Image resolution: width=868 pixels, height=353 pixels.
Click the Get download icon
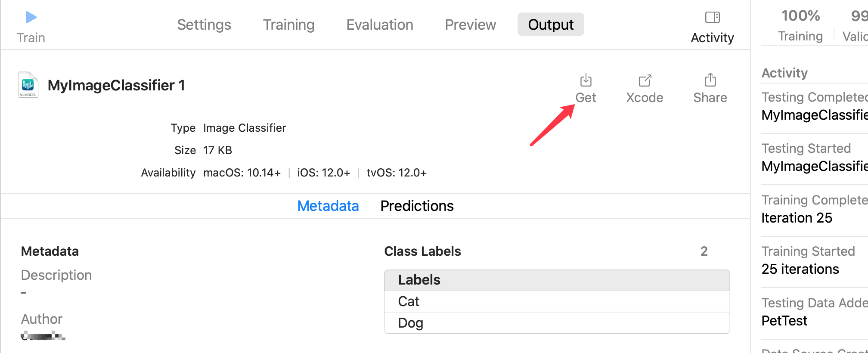point(586,80)
